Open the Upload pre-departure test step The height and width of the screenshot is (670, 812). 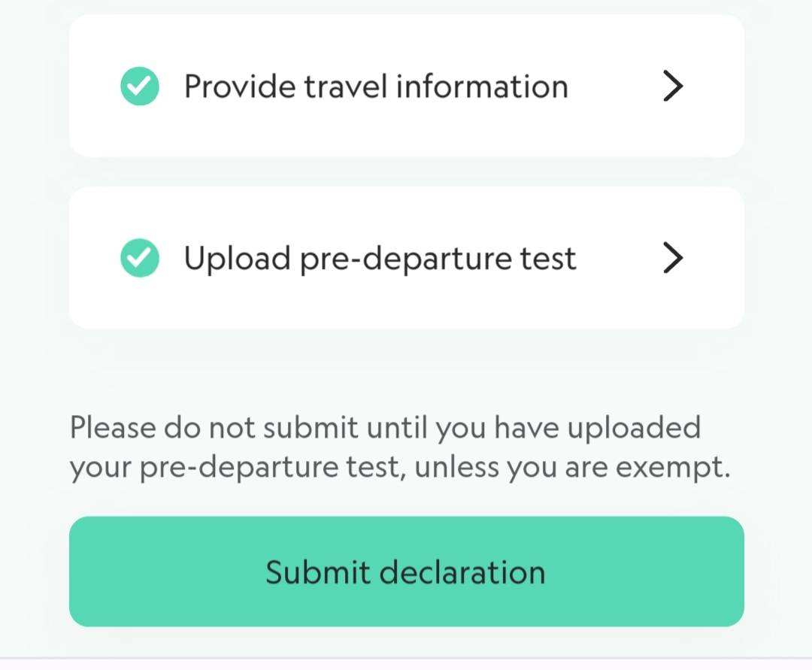click(406, 257)
